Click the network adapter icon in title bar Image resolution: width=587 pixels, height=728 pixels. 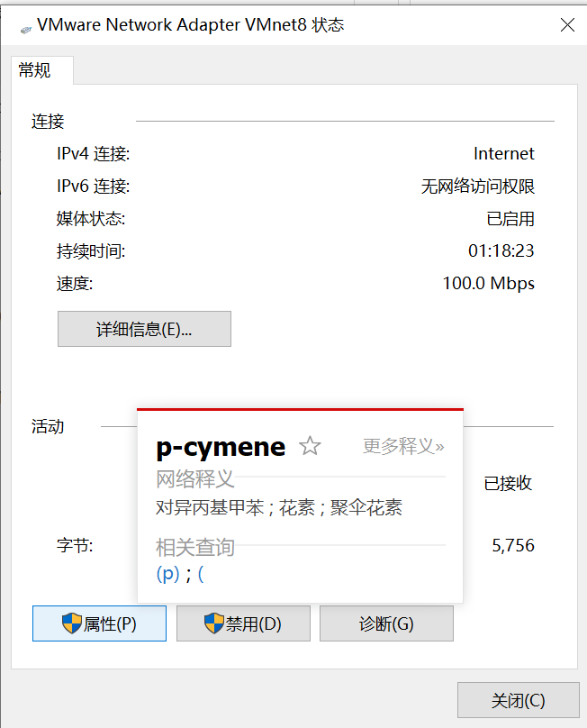pyautogui.click(x=26, y=30)
